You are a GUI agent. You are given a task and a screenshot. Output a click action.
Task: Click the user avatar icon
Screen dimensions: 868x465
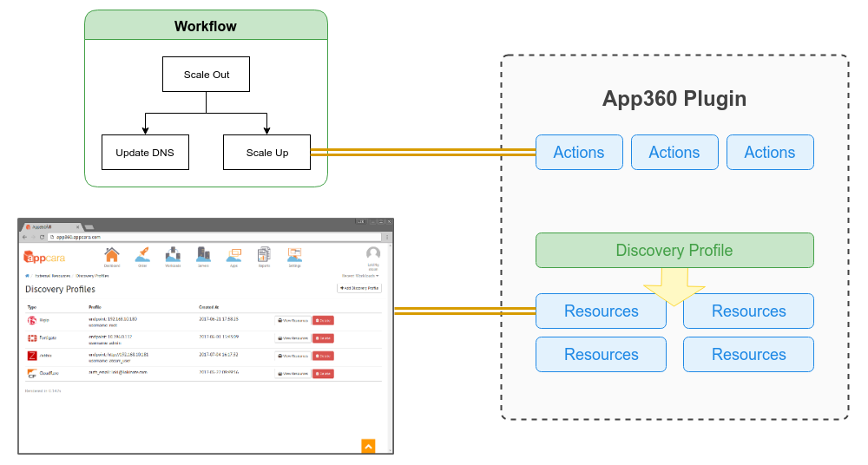373,253
